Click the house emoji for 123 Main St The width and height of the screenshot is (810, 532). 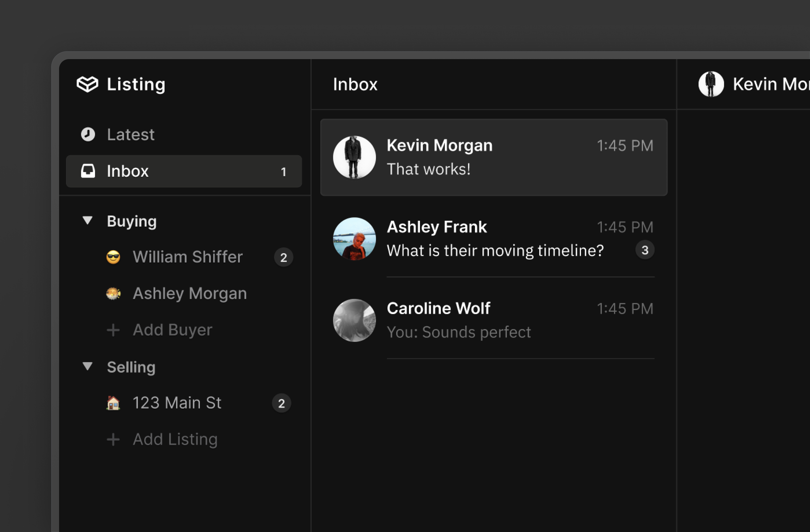click(x=113, y=403)
